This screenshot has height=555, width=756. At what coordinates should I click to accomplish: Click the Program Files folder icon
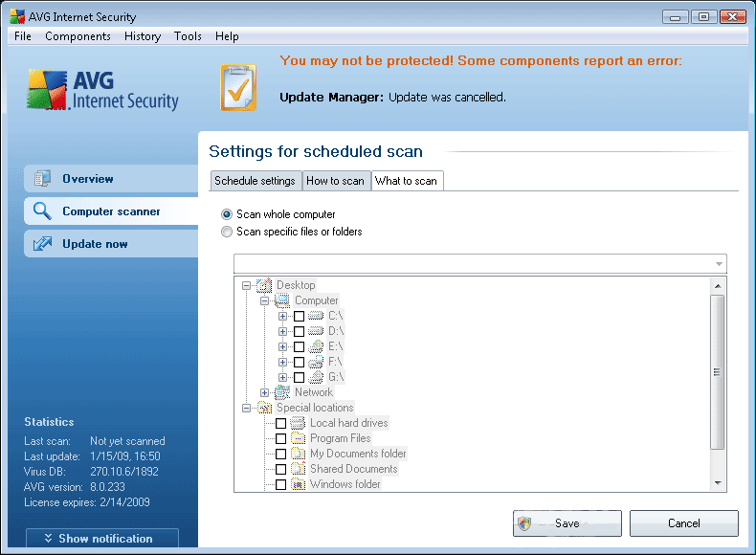pos(298,438)
